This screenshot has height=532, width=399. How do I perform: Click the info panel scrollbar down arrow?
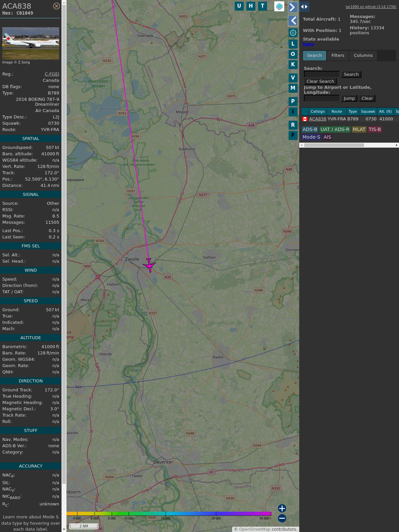64,529
